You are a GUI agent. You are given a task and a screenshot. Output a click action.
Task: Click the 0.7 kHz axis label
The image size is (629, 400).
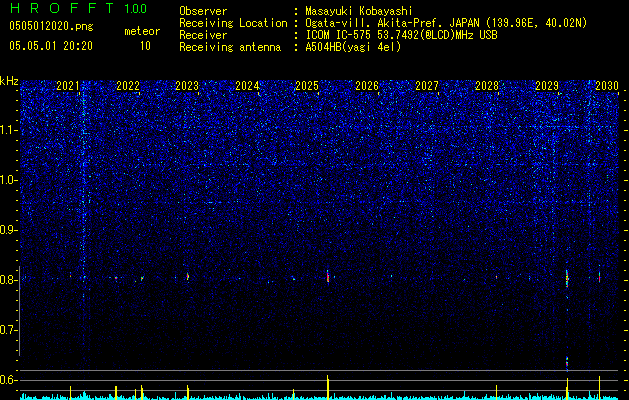coord(9,330)
